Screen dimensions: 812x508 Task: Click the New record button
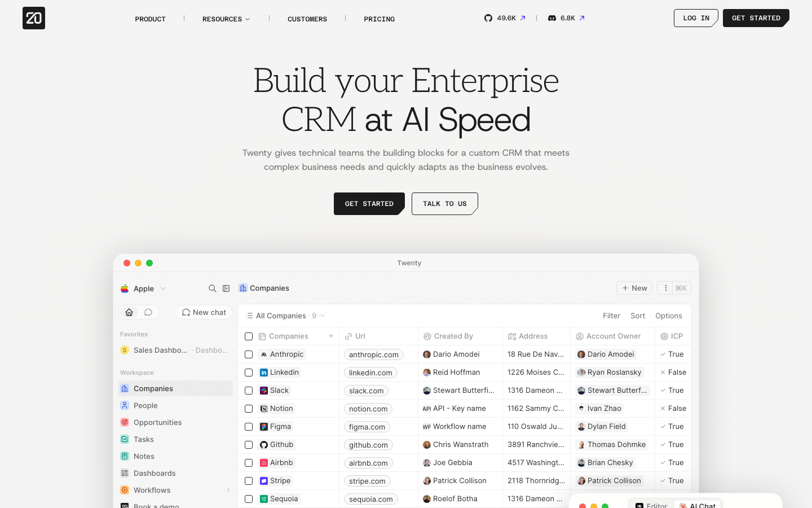coord(634,288)
